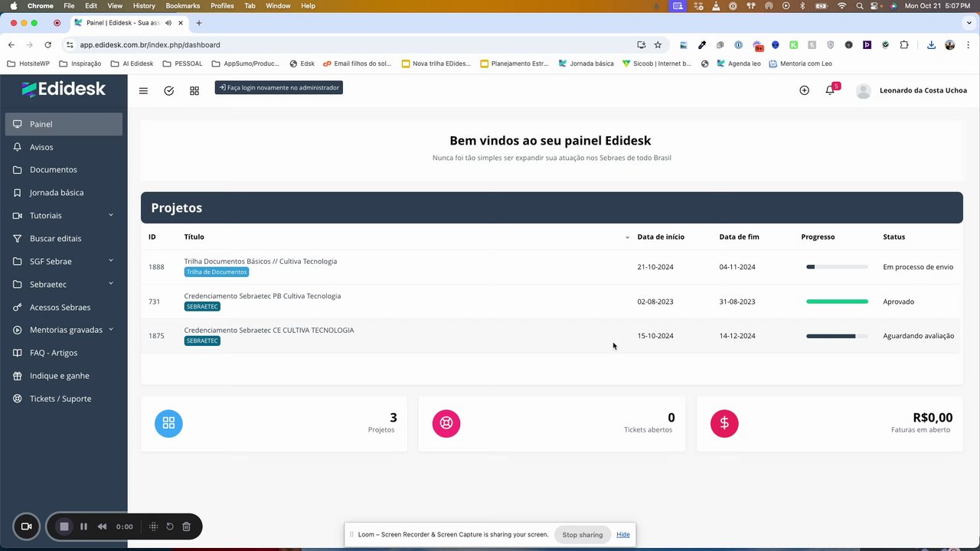Viewport: 980px width, 551px height.
Task: Click the pink Tickets abertos lifebuoy icon
Action: coord(446,423)
